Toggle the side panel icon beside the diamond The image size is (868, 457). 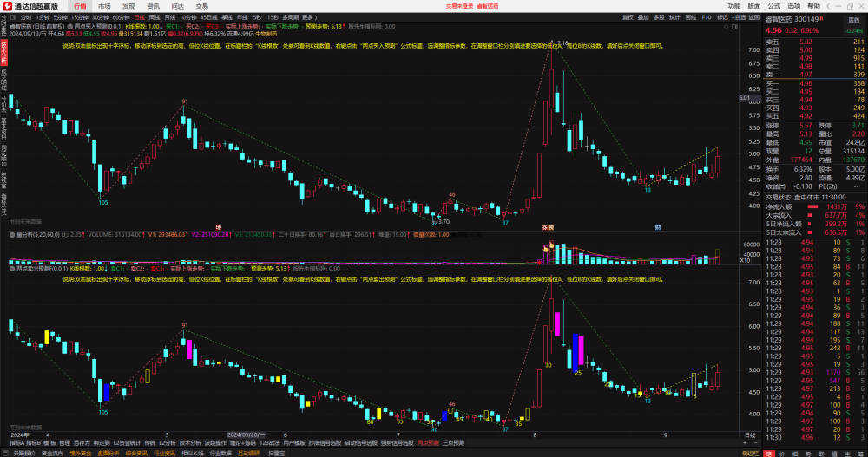tap(734, 27)
